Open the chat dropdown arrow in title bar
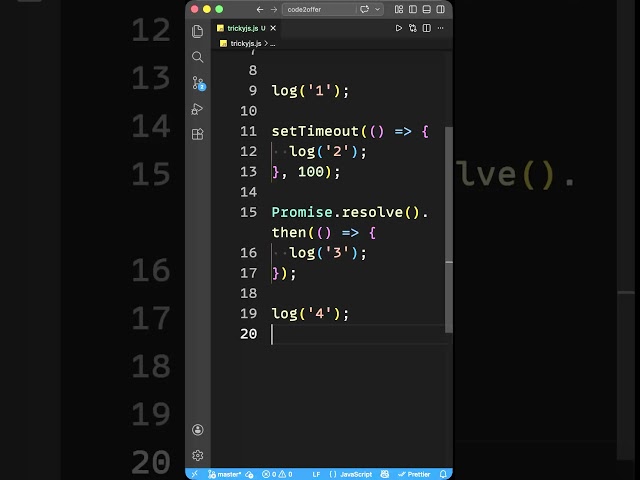 pyautogui.click(x=378, y=9)
